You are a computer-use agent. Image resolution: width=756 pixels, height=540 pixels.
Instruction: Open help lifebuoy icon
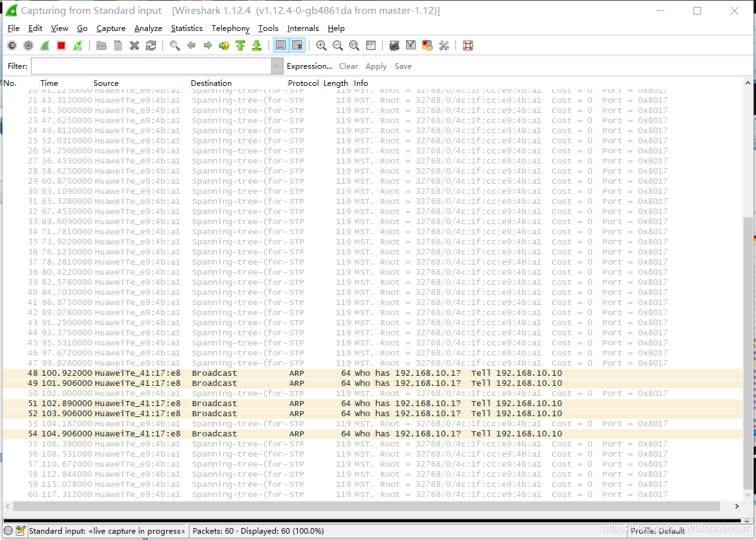tap(467, 45)
